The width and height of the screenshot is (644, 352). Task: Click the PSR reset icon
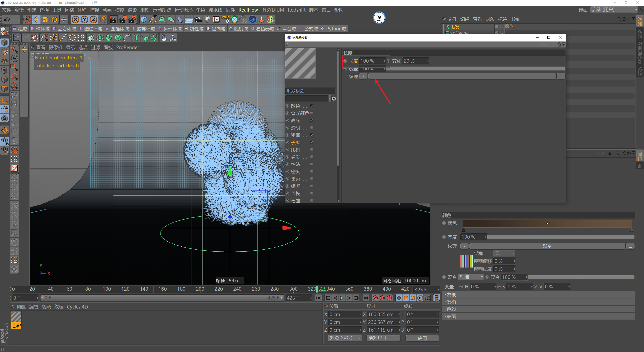pos(225,19)
